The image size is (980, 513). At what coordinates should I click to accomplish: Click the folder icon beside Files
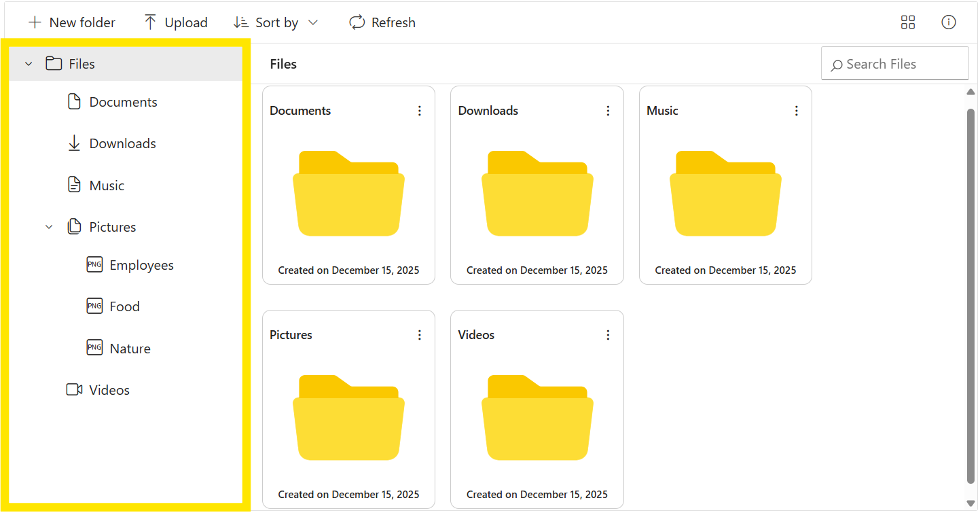[x=54, y=63]
